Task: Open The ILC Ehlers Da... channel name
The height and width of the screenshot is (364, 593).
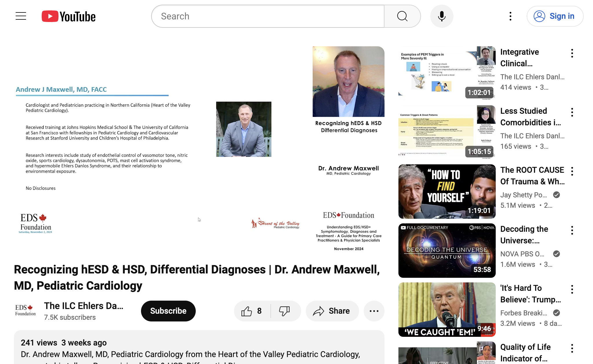Action: 84,306
